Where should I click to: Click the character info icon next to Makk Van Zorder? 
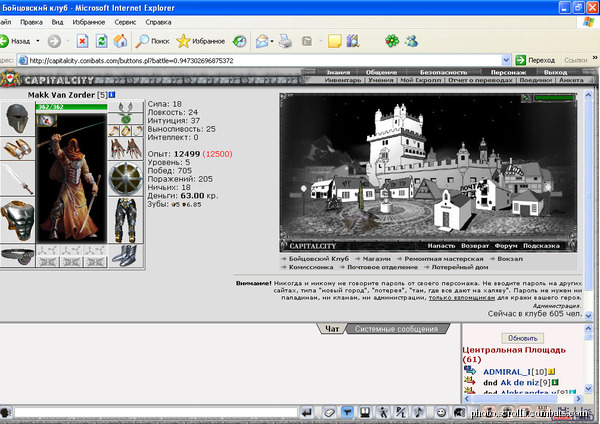pos(112,95)
